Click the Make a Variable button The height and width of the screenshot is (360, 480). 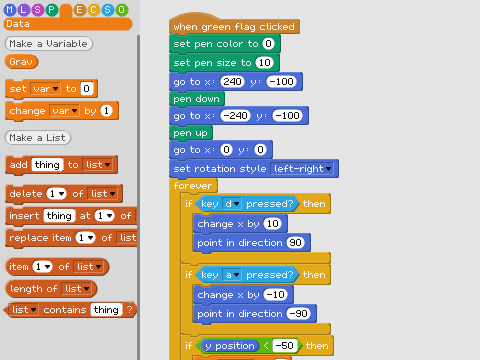[x=49, y=44]
